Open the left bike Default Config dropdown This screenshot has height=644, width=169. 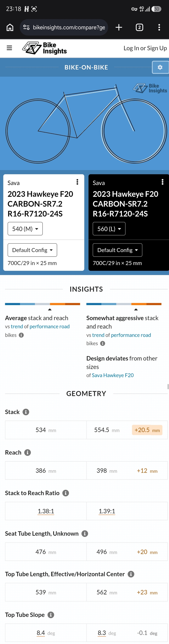coord(32,250)
